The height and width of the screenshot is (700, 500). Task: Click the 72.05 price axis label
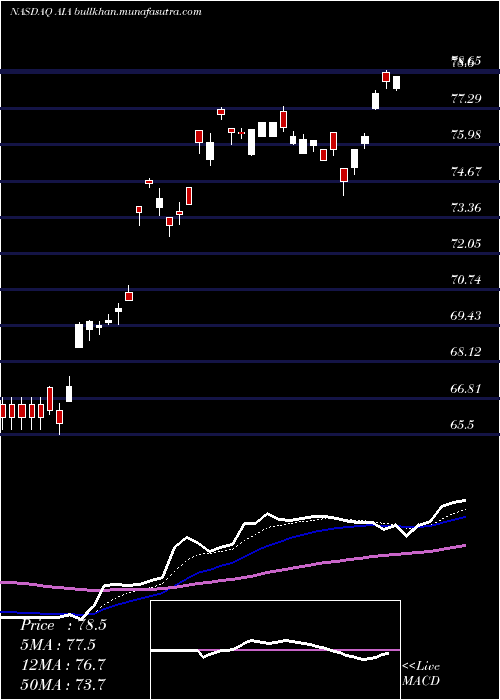tap(466, 244)
